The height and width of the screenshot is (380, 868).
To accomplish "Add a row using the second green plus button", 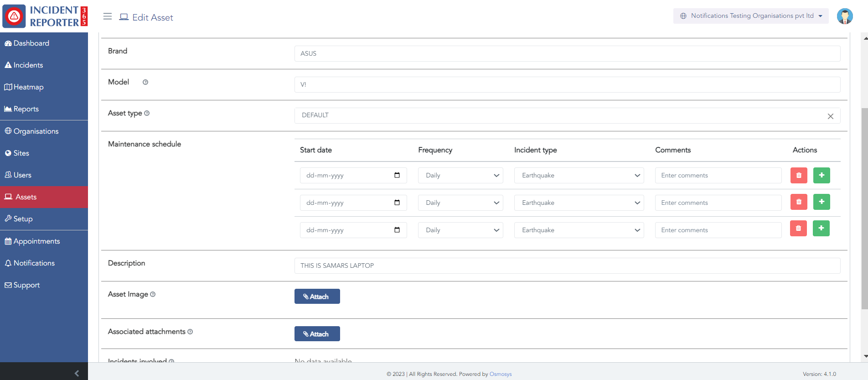I will coord(821,202).
